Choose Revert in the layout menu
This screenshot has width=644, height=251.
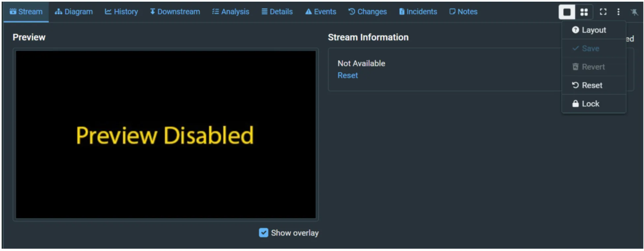594,67
